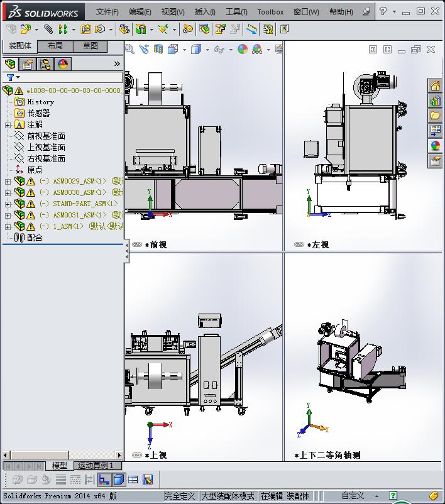Click the 自定义 status bar button

pyautogui.click(x=353, y=496)
